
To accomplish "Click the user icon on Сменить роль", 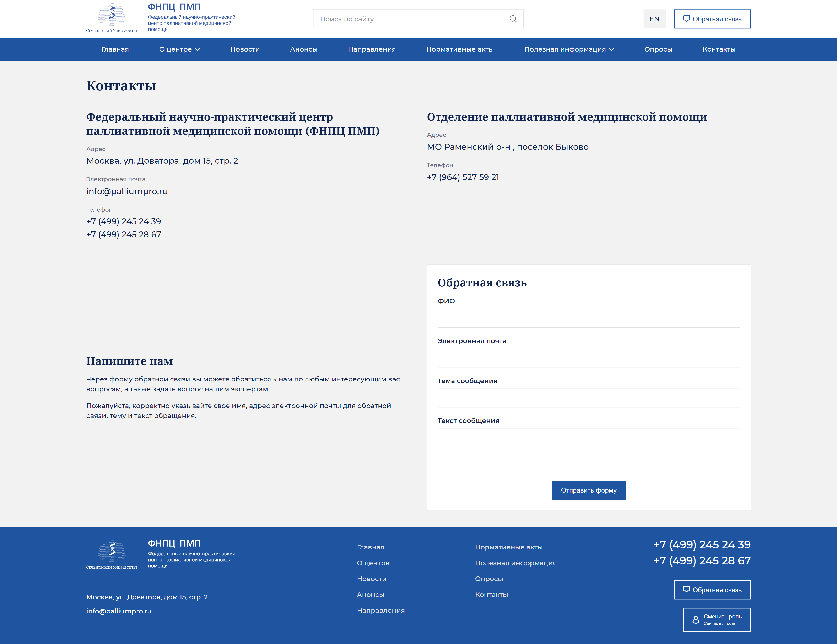I will pos(696,619).
